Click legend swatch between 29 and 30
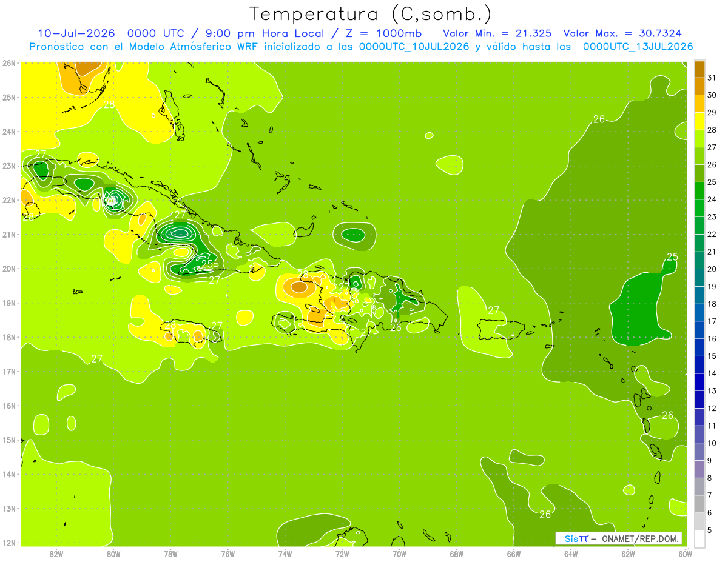This screenshot has width=728, height=562. click(699, 104)
